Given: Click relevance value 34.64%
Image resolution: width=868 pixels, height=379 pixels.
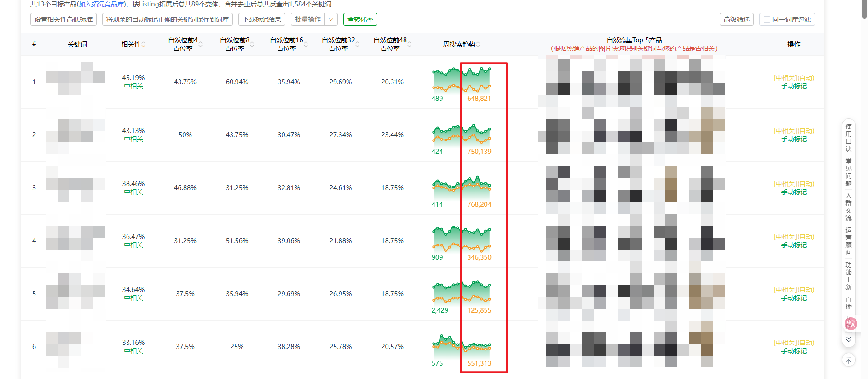Looking at the screenshot, I should tap(133, 290).
